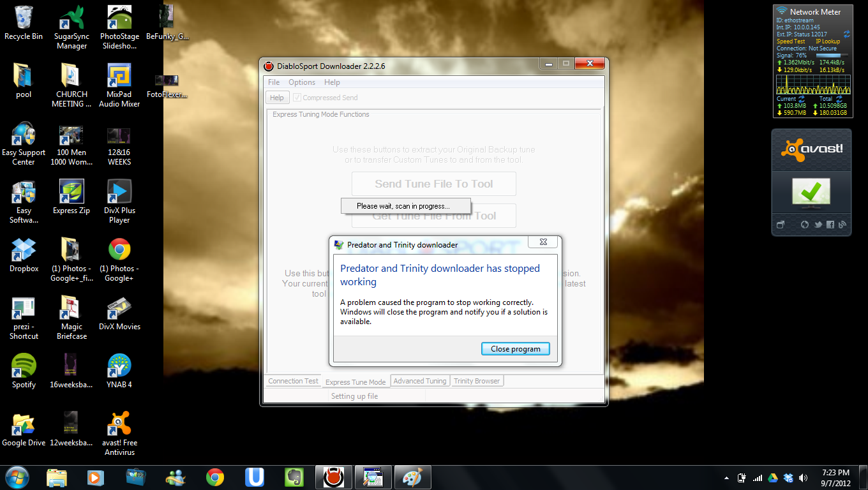This screenshot has width=868, height=490.
Task: Select the SugarSync Manager desktop icon
Action: [72, 27]
